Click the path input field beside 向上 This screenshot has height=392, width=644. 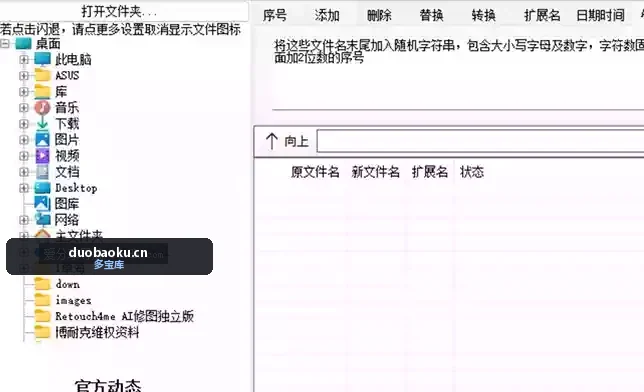tap(480, 141)
